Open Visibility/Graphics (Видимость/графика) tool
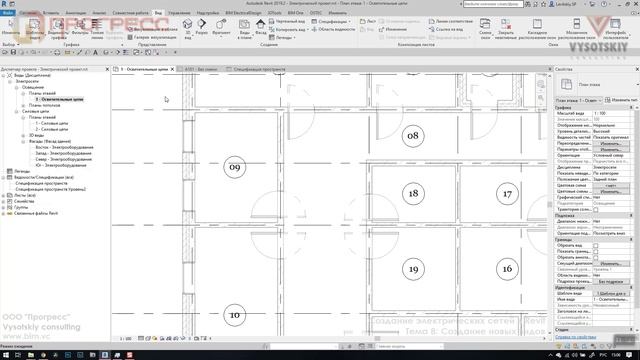640x360 pixels. pyautogui.click(x=58, y=29)
